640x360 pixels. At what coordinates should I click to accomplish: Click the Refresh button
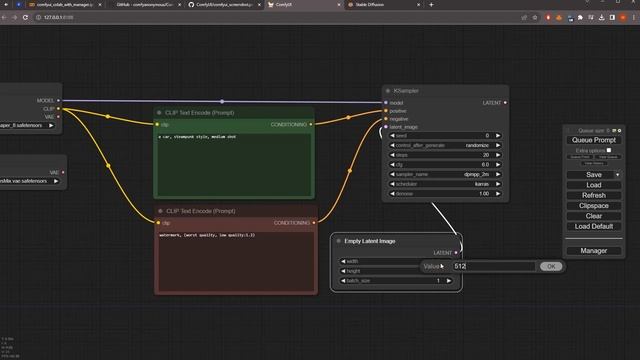tap(594, 196)
